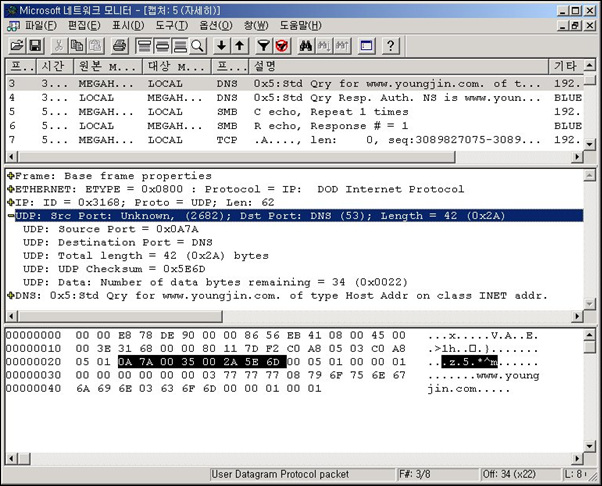The width and height of the screenshot is (602, 486).
Task: Click frame list scroll down arrow
Action: coord(589,144)
